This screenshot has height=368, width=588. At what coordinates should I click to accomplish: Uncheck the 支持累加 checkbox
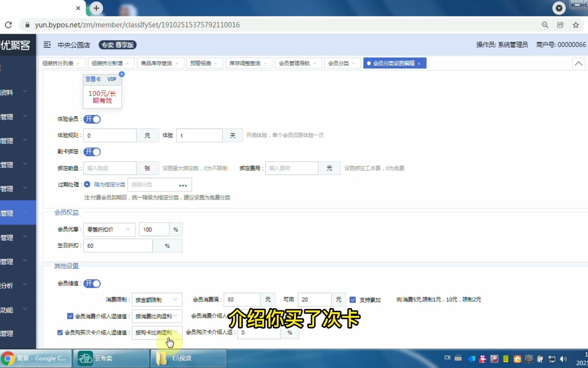point(353,300)
